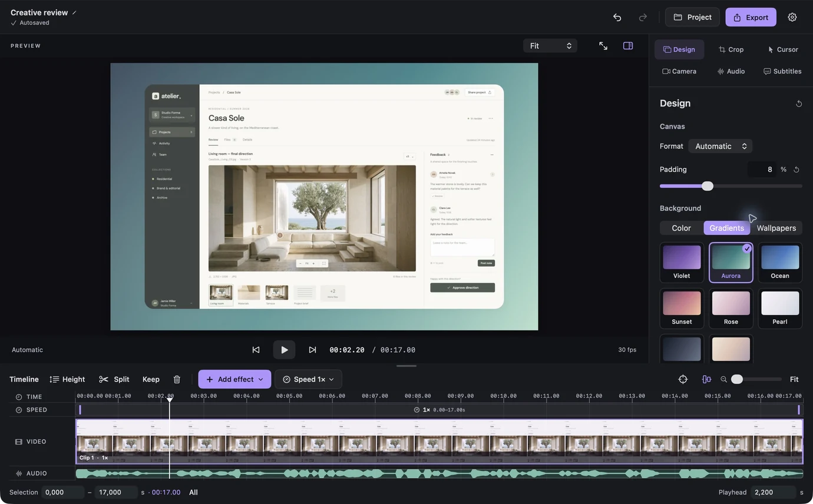The height and width of the screenshot is (504, 813).
Task: Open the Subtitles tab
Action: [782, 71]
